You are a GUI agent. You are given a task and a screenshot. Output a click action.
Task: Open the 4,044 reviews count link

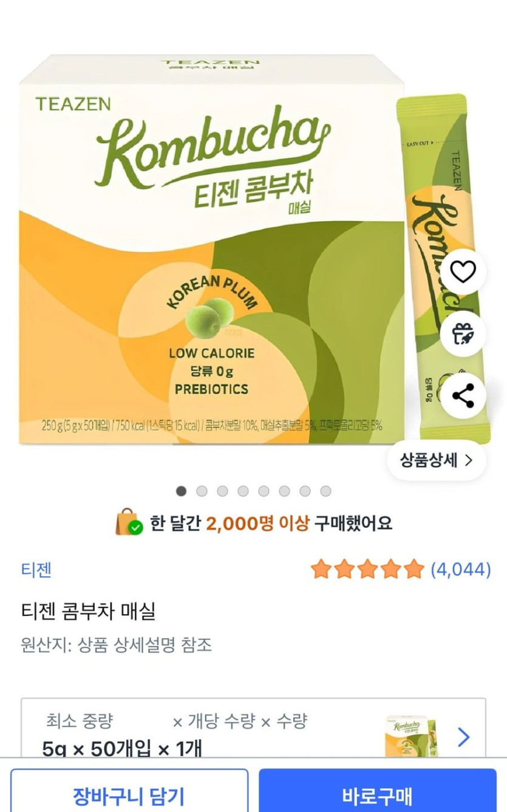pyautogui.click(x=460, y=570)
